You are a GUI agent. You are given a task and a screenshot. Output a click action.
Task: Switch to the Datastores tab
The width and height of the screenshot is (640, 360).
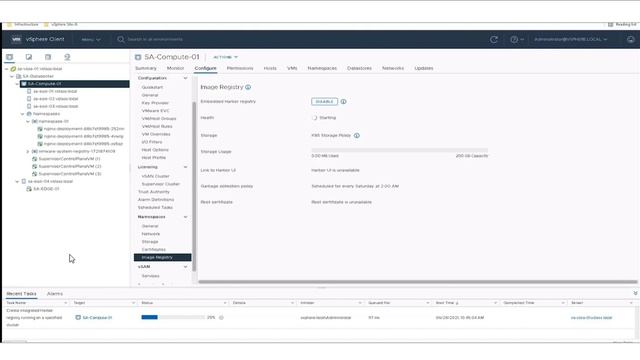(359, 68)
